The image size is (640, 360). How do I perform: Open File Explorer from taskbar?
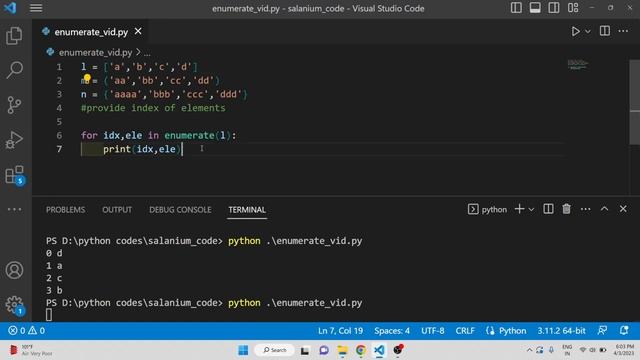(x=342, y=350)
